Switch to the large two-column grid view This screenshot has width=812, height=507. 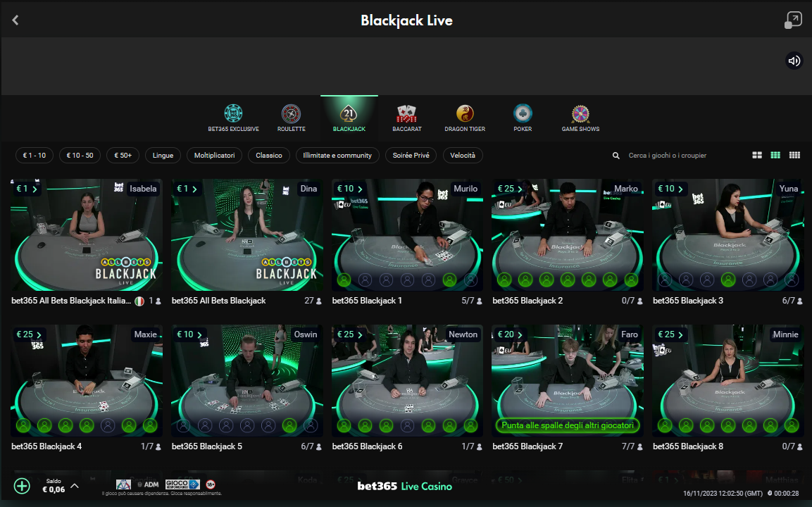pyautogui.click(x=756, y=156)
